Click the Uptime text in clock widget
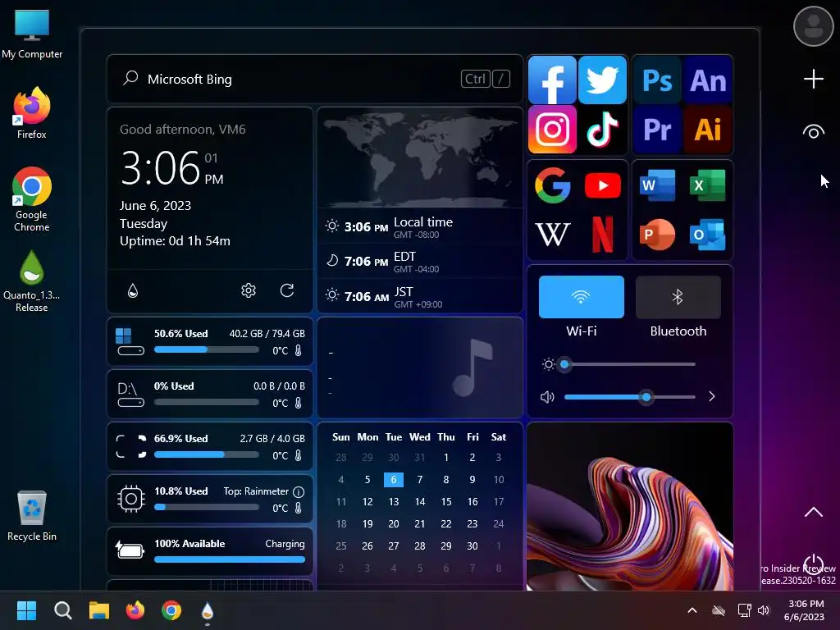840x630 pixels. click(175, 241)
